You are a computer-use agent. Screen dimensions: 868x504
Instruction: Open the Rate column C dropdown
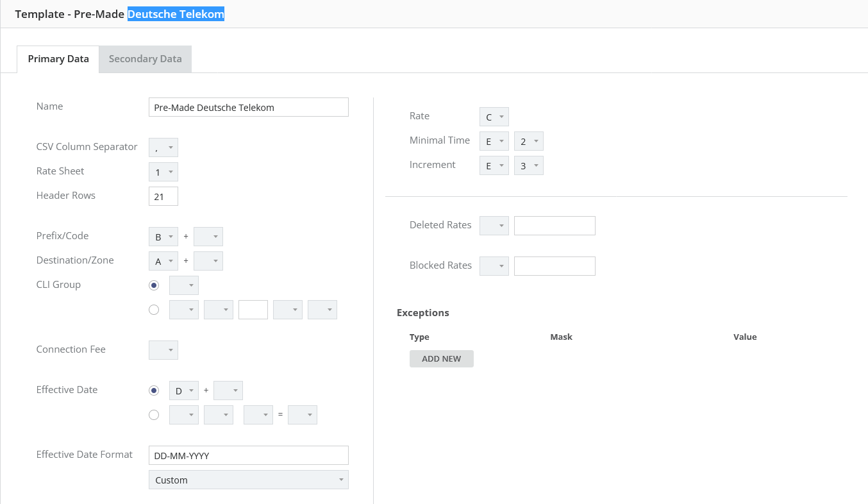click(494, 117)
